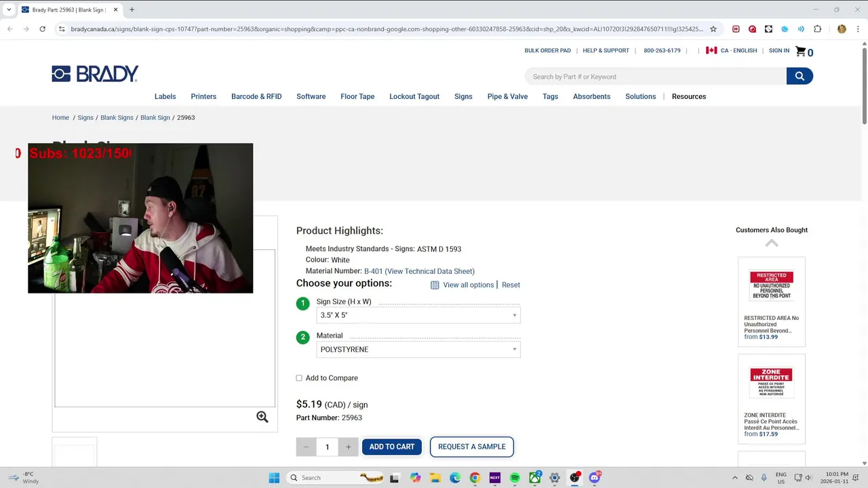The image size is (868, 488).
Task: Open the Floor Tape menu
Action: [x=357, y=96]
